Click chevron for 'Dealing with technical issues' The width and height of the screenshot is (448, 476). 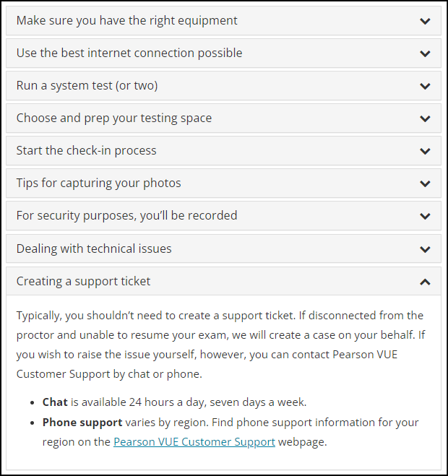point(425,248)
